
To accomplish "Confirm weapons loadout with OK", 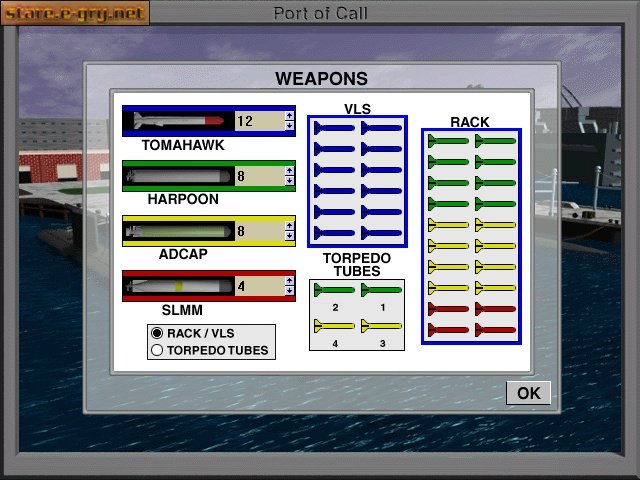I will (x=529, y=393).
